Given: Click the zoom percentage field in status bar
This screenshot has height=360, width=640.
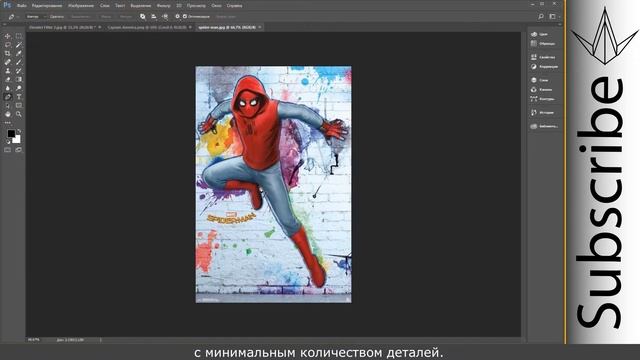Looking at the screenshot, I should 34,340.
